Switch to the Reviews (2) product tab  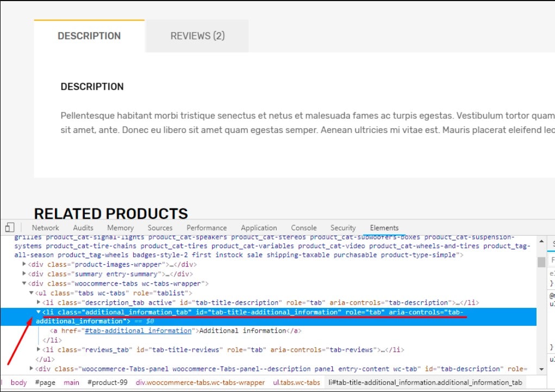point(197,36)
